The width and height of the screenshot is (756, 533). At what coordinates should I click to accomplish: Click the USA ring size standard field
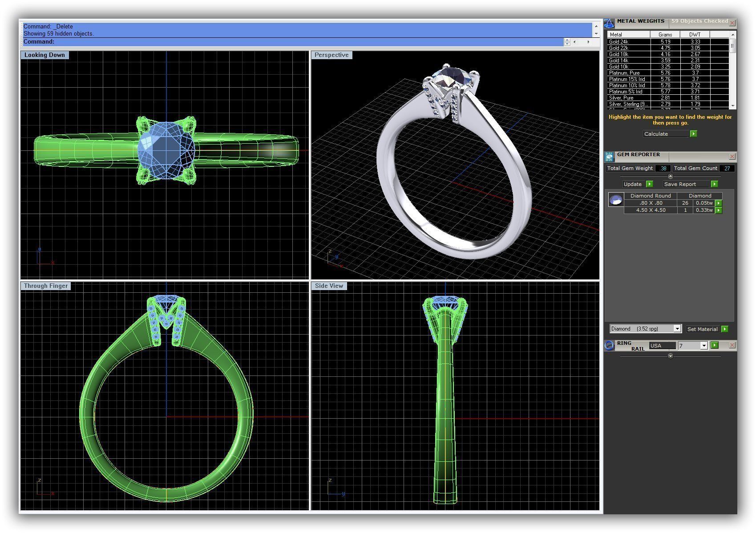pyautogui.click(x=662, y=346)
